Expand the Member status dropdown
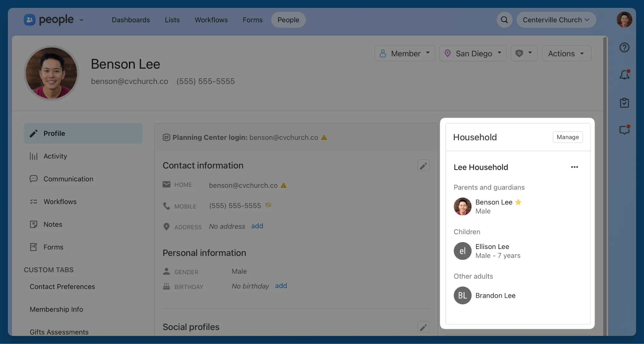Screen dimensions: 644x344 pos(404,53)
